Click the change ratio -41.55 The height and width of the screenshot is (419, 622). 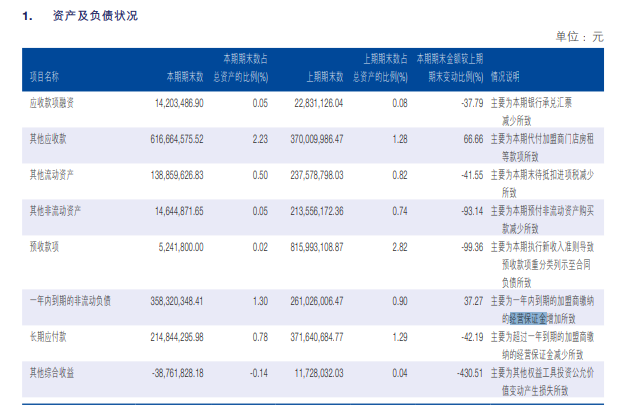tap(472, 175)
